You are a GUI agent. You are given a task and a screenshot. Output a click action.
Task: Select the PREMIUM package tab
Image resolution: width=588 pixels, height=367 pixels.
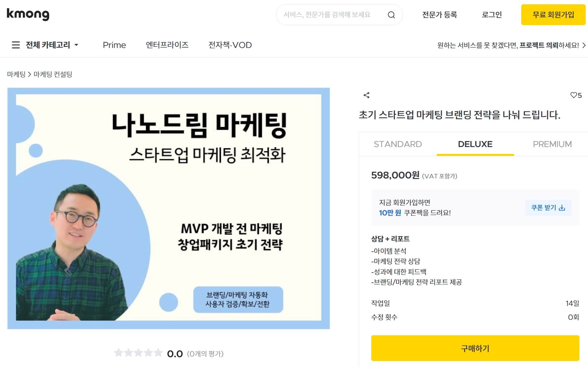(x=552, y=144)
